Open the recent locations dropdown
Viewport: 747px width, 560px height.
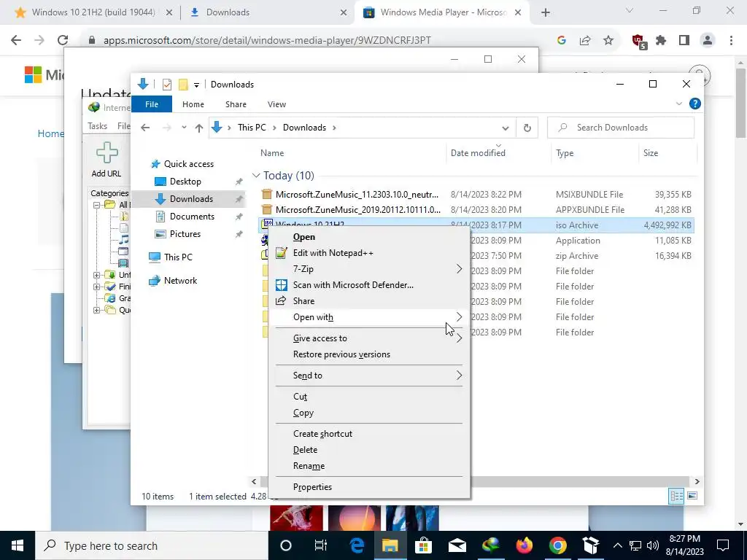184,128
